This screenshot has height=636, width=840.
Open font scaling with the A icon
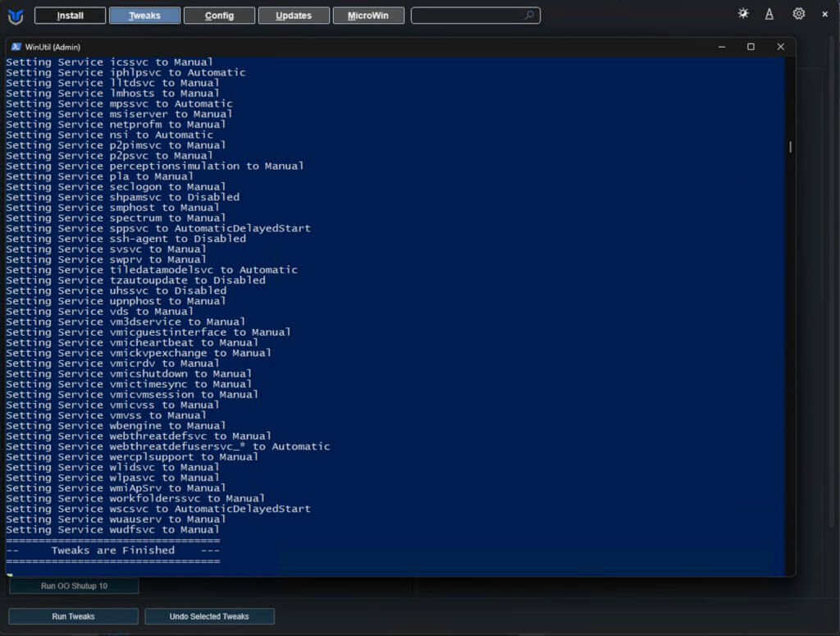tap(769, 14)
